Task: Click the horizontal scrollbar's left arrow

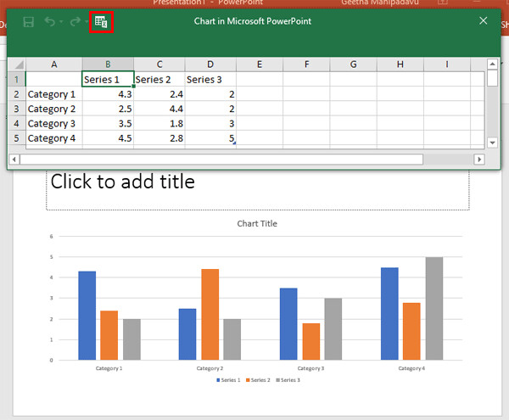Action: coord(14,159)
